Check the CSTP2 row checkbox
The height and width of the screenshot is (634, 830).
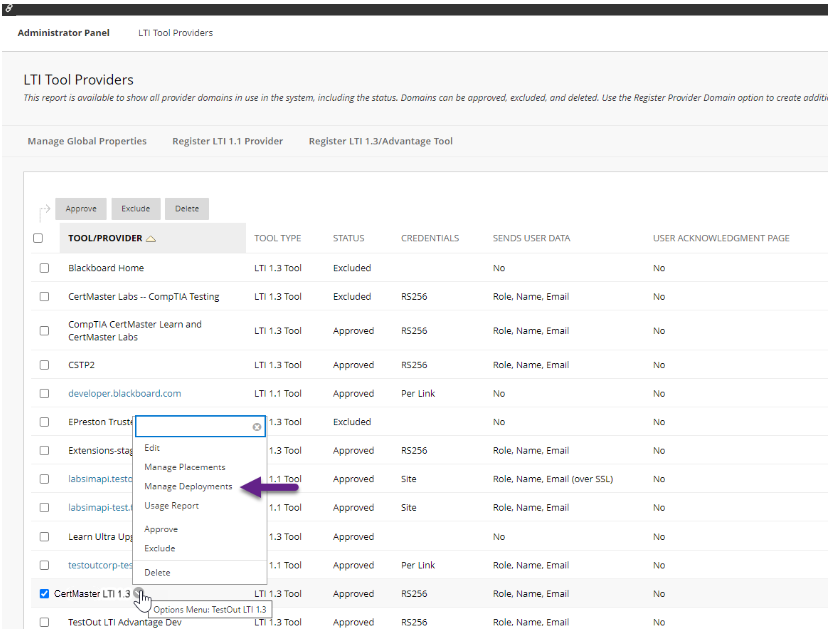[43, 364]
